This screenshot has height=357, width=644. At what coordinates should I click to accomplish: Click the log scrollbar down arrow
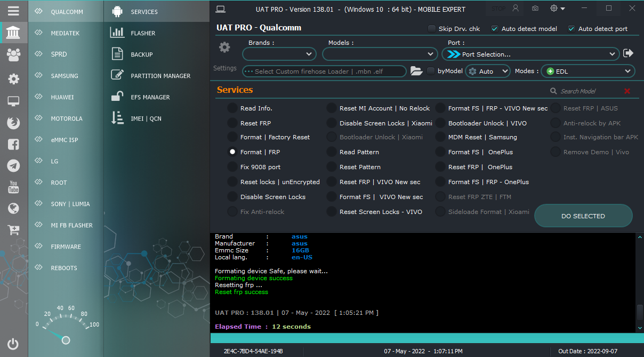(640, 328)
